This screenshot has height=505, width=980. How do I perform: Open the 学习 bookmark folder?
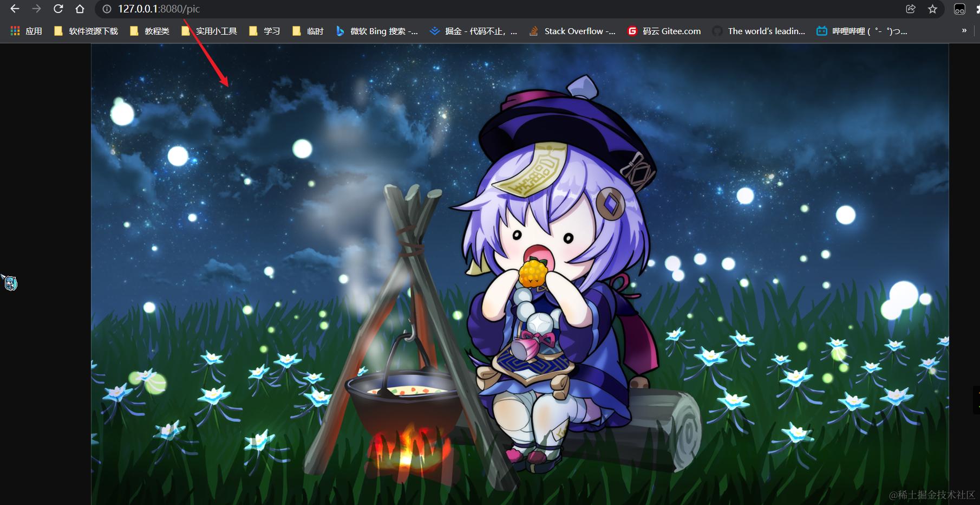[x=264, y=31]
